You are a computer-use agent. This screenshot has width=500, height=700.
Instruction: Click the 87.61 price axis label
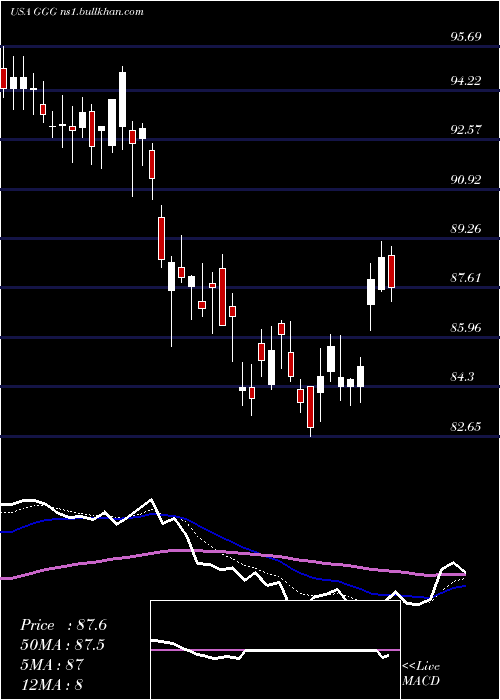466,278
